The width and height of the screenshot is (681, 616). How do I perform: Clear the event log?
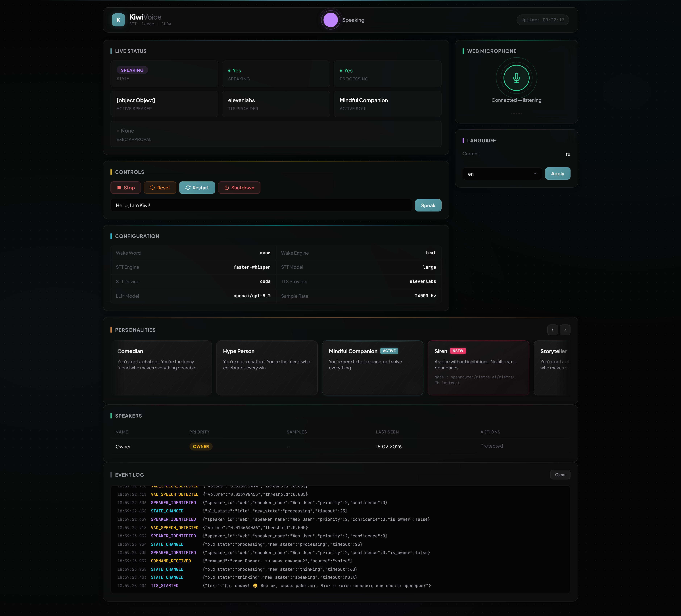pos(560,475)
